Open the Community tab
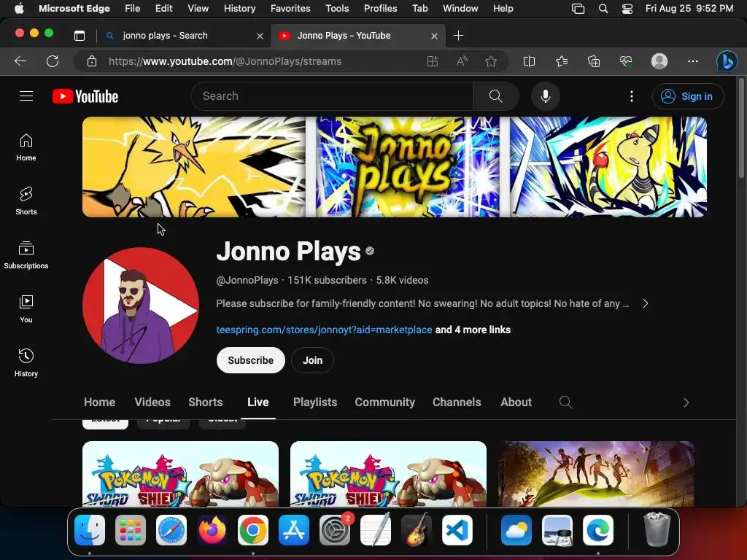The image size is (747, 560). pyautogui.click(x=385, y=402)
